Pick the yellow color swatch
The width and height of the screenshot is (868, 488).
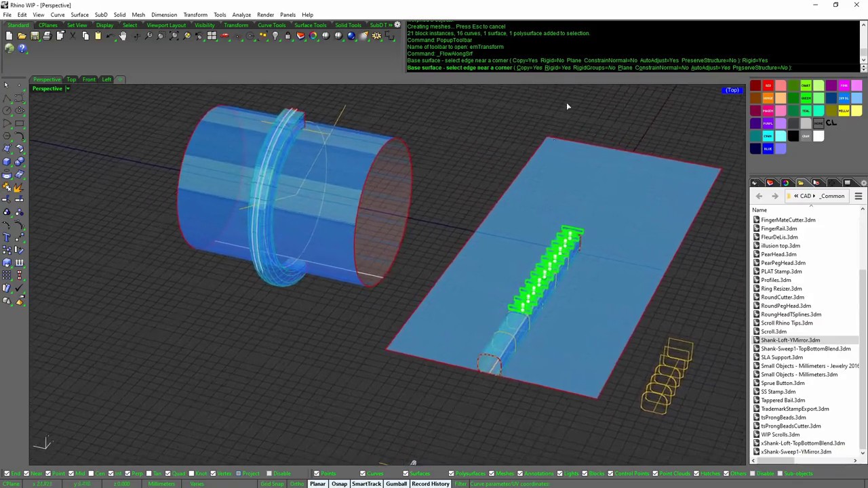point(844,111)
